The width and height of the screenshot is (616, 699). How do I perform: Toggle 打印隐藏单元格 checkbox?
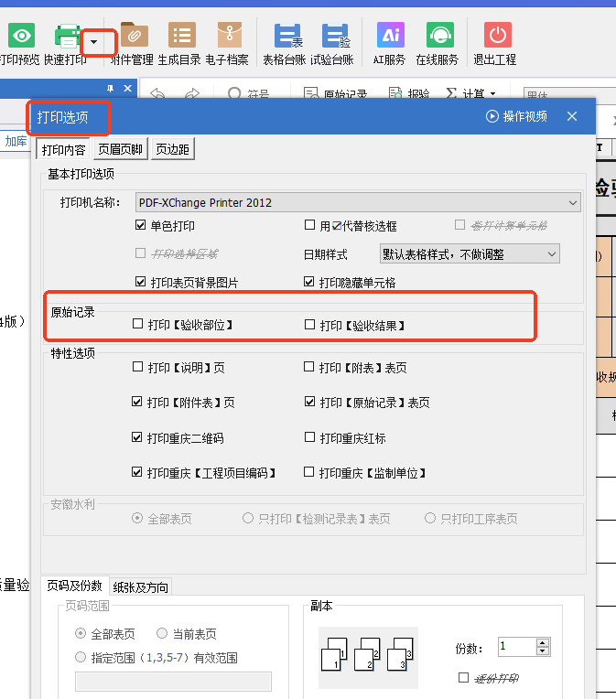[x=308, y=282]
